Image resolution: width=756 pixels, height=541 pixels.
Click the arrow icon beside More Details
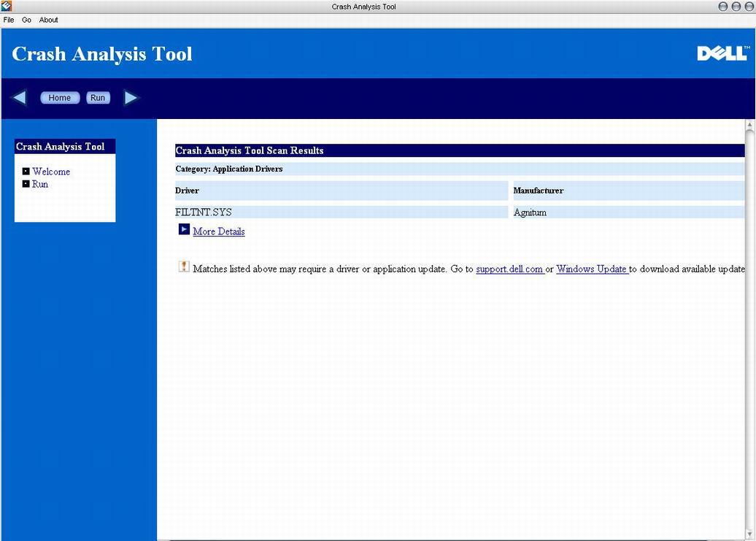coord(184,229)
